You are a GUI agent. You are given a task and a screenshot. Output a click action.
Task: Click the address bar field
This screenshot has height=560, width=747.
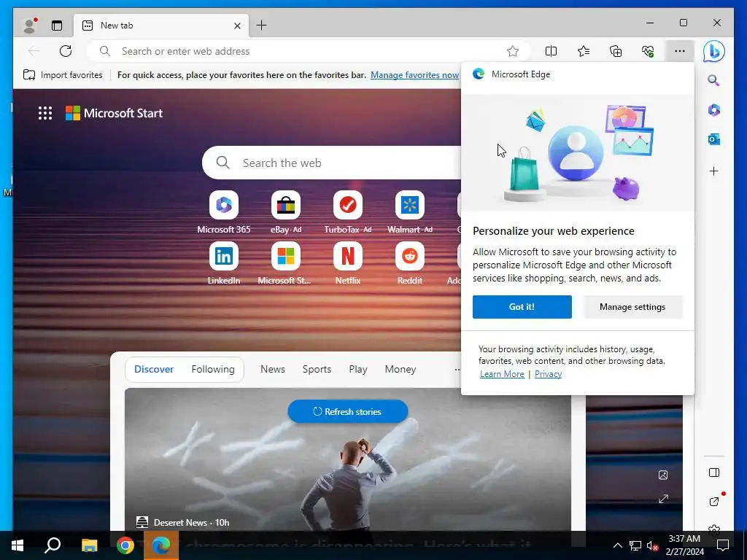[x=308, y=51]
